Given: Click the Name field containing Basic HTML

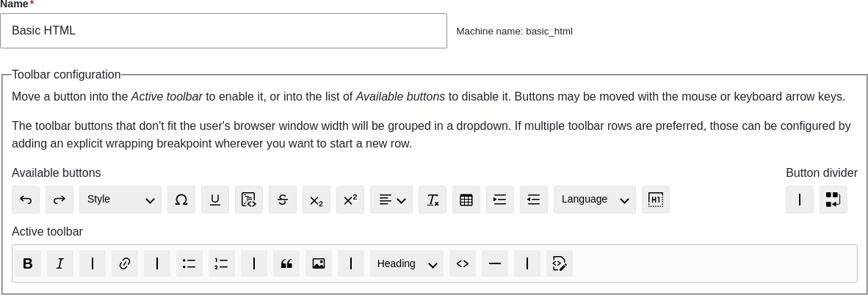Looking at the screenshot, I should coord(224,31).
